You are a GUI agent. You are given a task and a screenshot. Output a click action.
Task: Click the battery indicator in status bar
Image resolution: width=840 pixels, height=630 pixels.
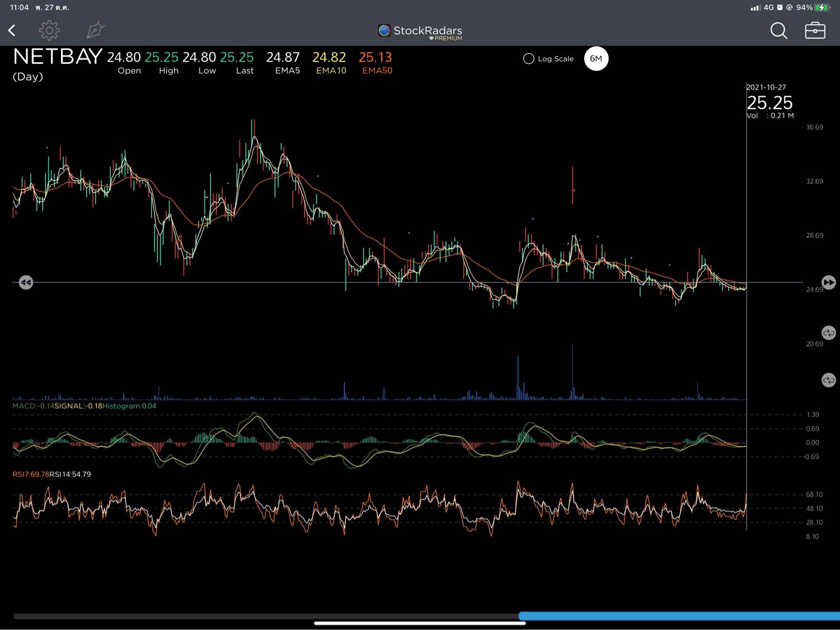click(x=823, y=7)
